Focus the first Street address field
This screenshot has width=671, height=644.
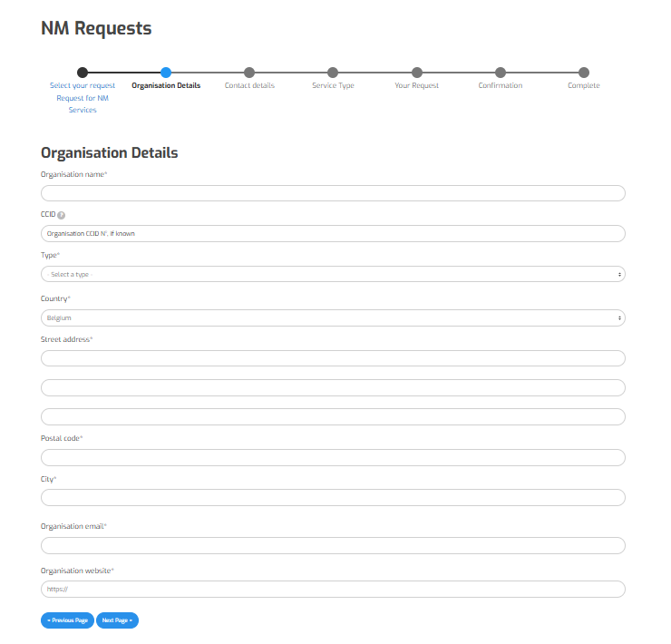tap(333, 358)
